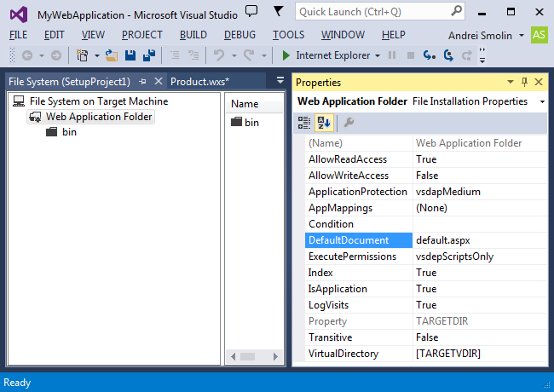This screenshot has height=392, width=554.
Task: Open the TOOLS menu
Action: 288,35
